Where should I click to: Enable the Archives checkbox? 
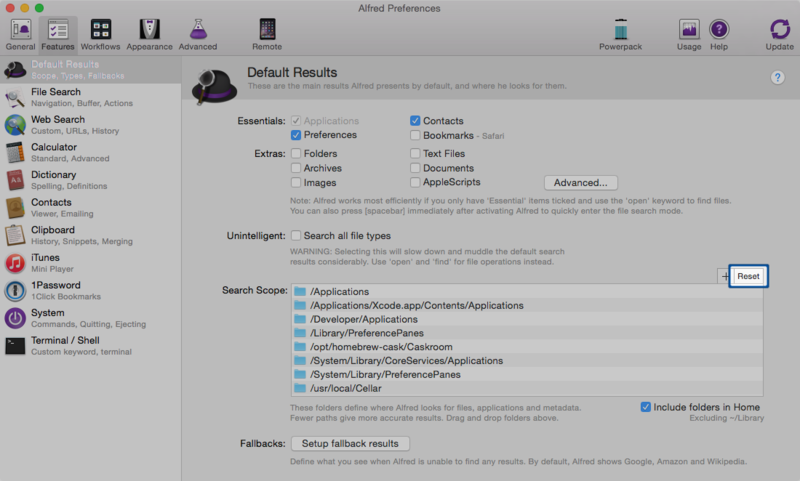click(296, 168)
